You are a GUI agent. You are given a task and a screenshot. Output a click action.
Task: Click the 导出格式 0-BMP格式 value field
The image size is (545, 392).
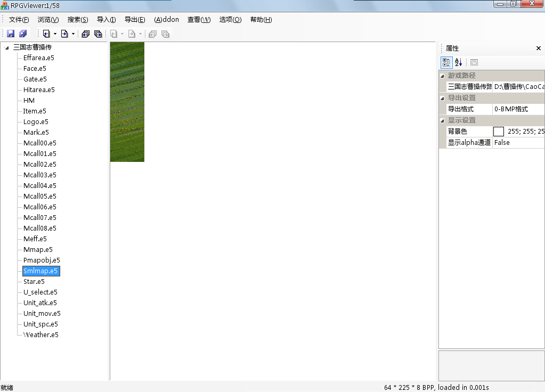click(x=518, y=109)
